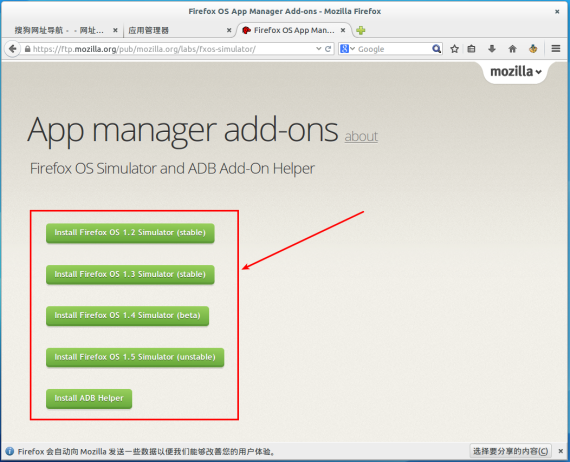Expand the Google search engine dropdown
Image resolution: width=570 pixels, height=462 pixels.
tap(348, 49)
